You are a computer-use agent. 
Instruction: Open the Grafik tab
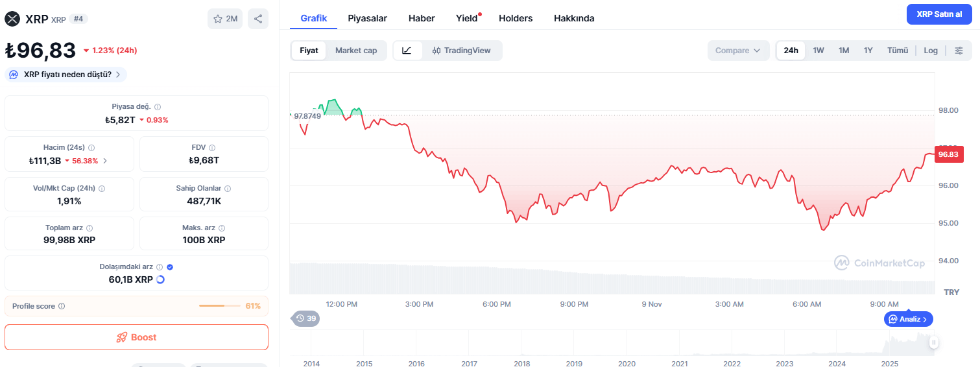(314, 18)
